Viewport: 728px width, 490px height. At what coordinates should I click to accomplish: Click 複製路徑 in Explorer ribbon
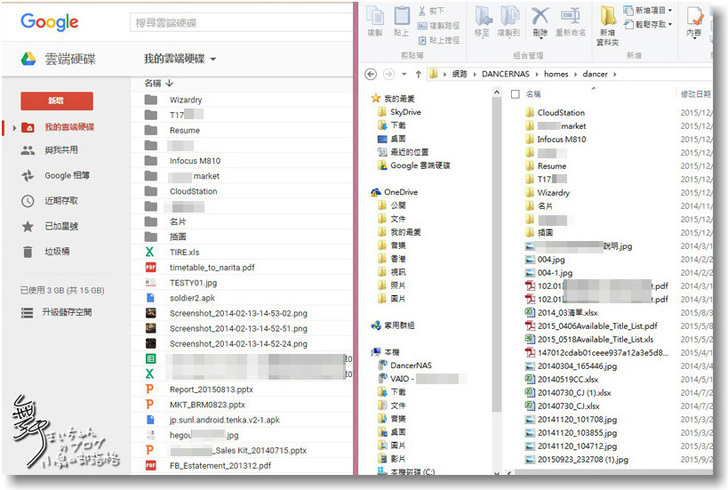pos(439,26)
